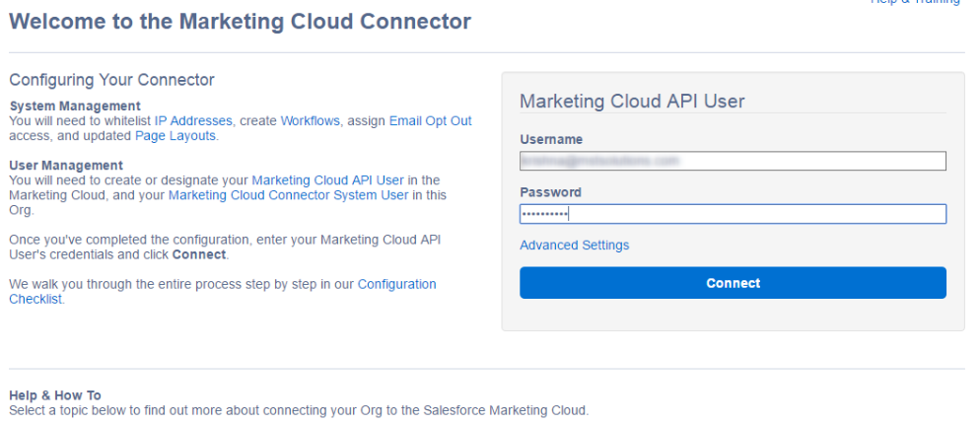
Task: Focus the Username input field
Action: (x=733, y=161)
